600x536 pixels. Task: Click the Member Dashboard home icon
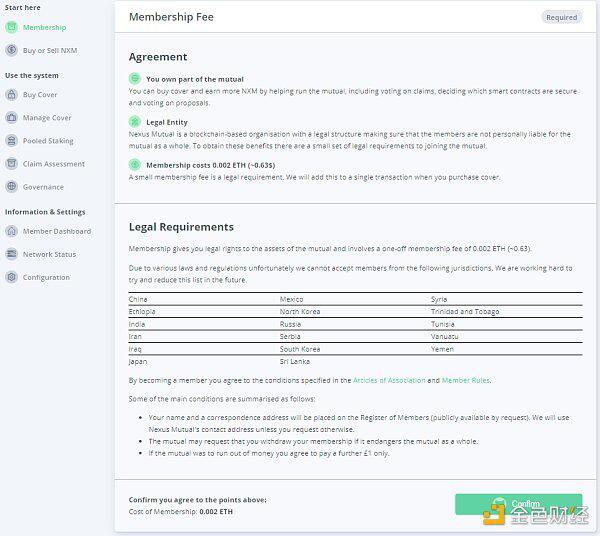tap(12, 231)
